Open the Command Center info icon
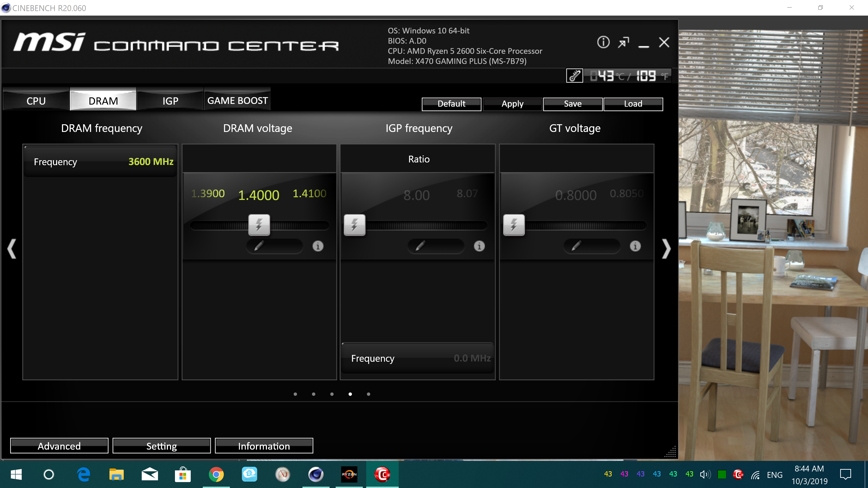The height and width of the screenshot is (488, 868). point(603,42)
